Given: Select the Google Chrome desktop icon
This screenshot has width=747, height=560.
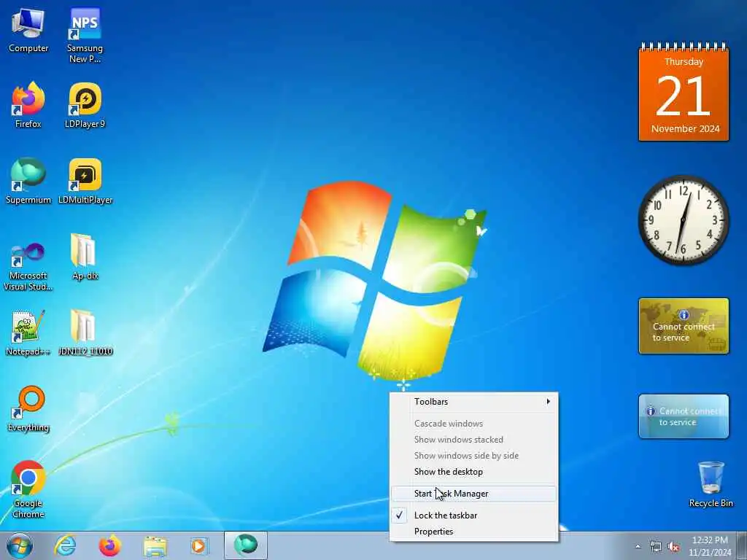Looking at the screenshot, I should coord(28,489).
